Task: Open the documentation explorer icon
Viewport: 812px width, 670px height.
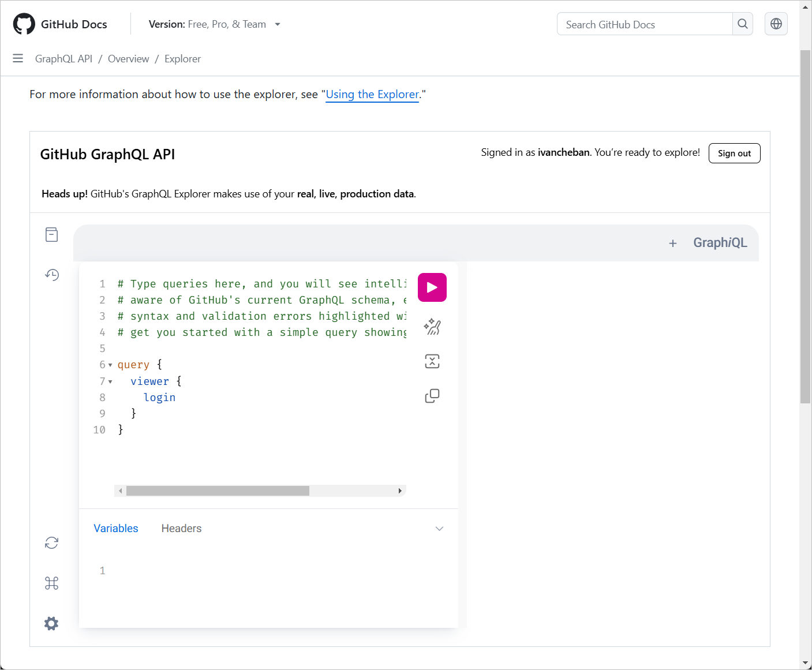Action: coord(51,235)
